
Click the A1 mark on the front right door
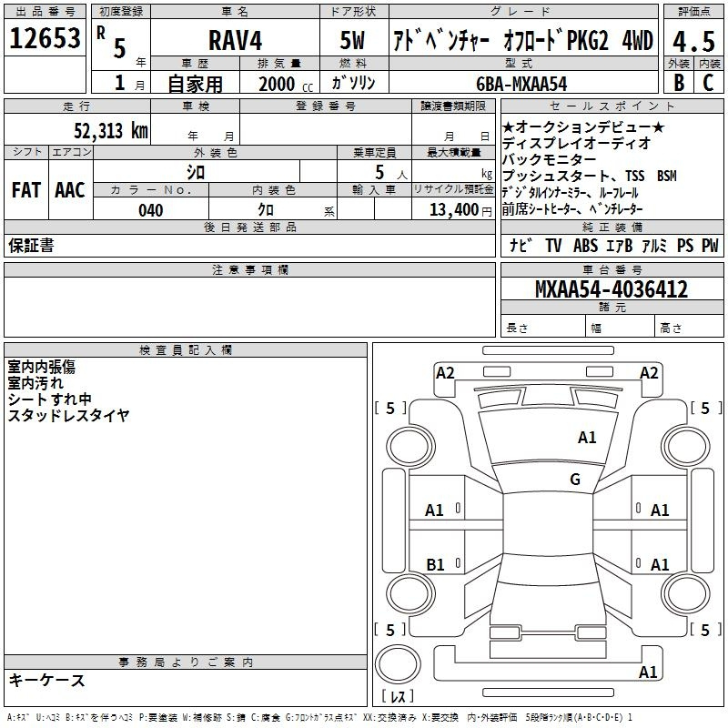(x=659, y=511)
